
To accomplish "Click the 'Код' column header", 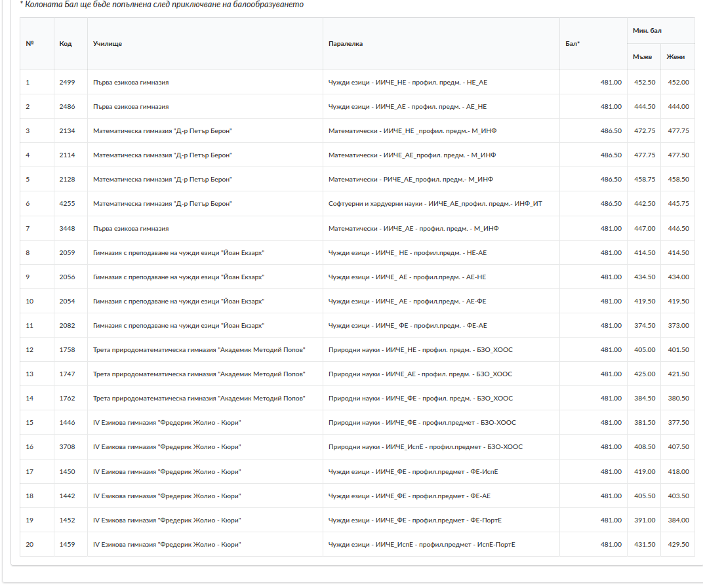I will click(x=66, y=44).
